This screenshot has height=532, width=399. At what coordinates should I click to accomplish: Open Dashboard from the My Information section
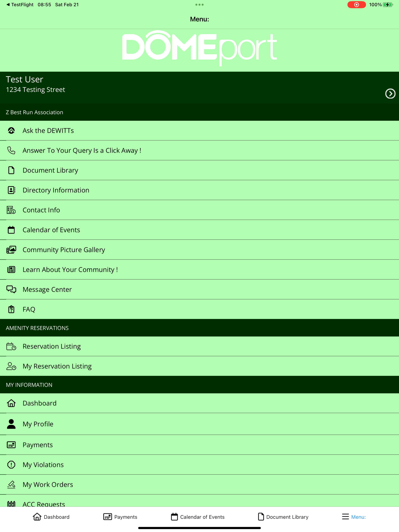click(x=199, y=403)
